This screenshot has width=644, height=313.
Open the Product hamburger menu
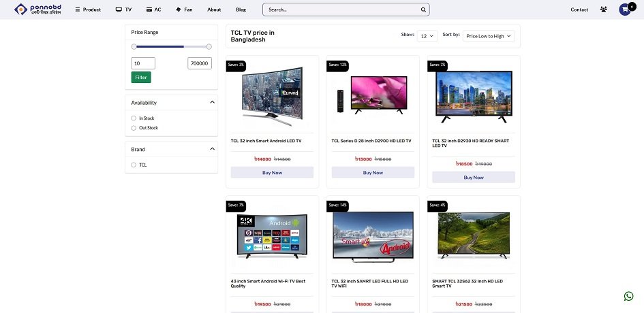click(x=88, y=10)
